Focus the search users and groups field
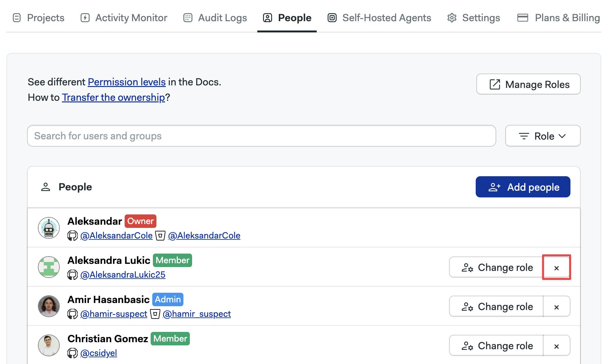This screenshot has width=609, height=364. (x=261, y=136)
